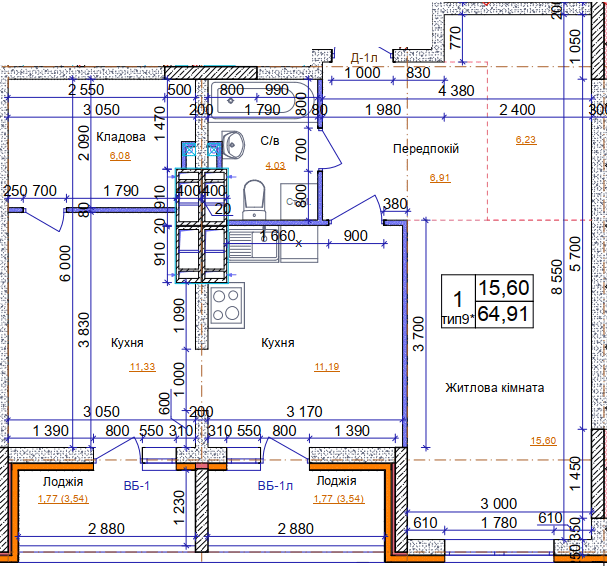The image size is (607, 566).
Task: Click the 1 660 dimension text
Action: coord(277,235)
